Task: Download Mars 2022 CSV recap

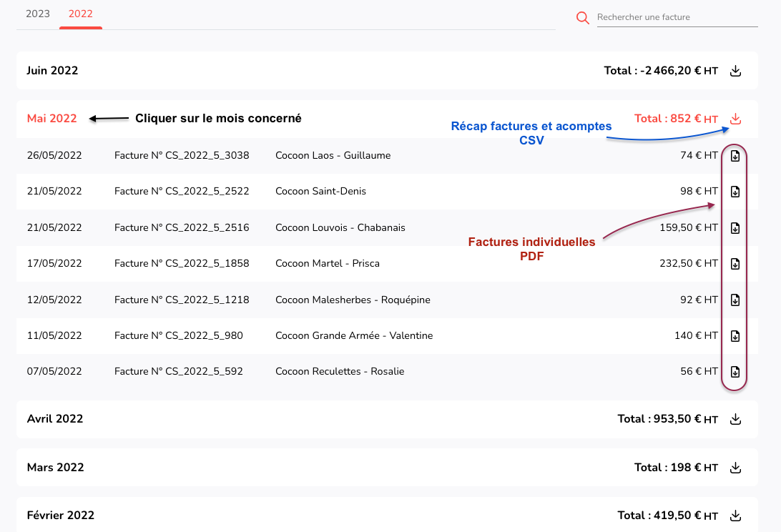Action: click(x=735, y=468)
